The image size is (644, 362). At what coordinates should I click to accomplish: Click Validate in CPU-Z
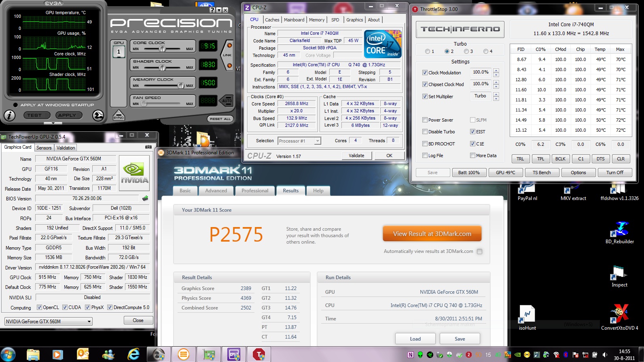tap(356, 156)
